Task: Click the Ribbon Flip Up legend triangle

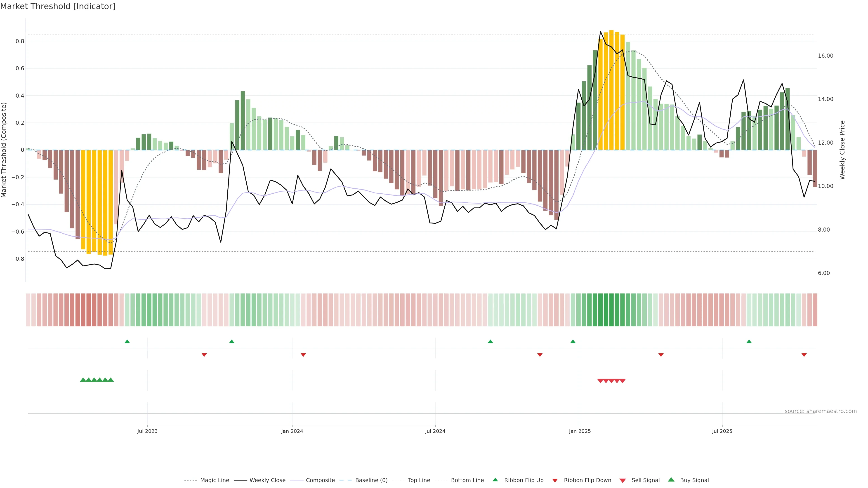Action: tap(495, 480)
